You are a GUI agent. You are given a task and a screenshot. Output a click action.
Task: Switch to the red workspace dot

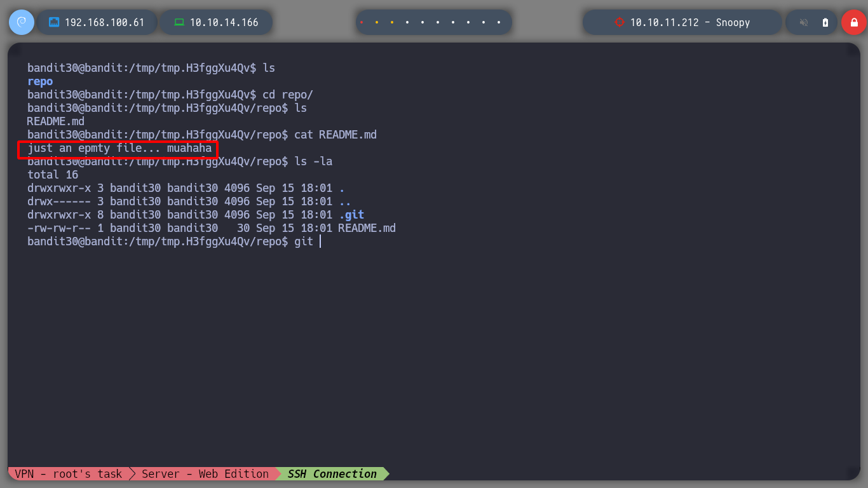(362, 22)
